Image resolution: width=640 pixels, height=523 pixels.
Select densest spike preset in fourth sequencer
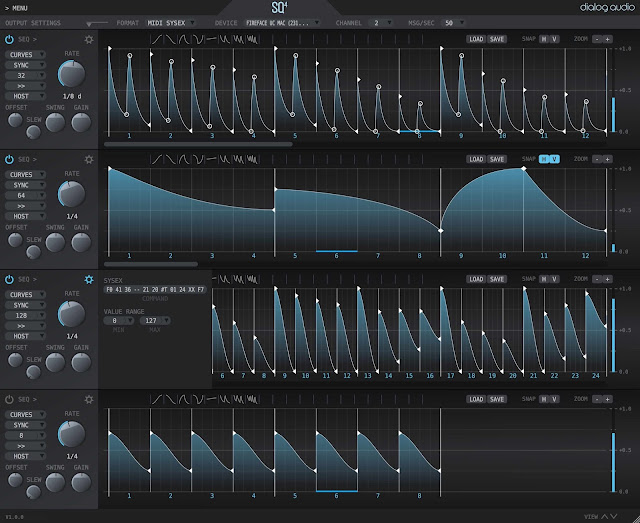coord(253,399)
